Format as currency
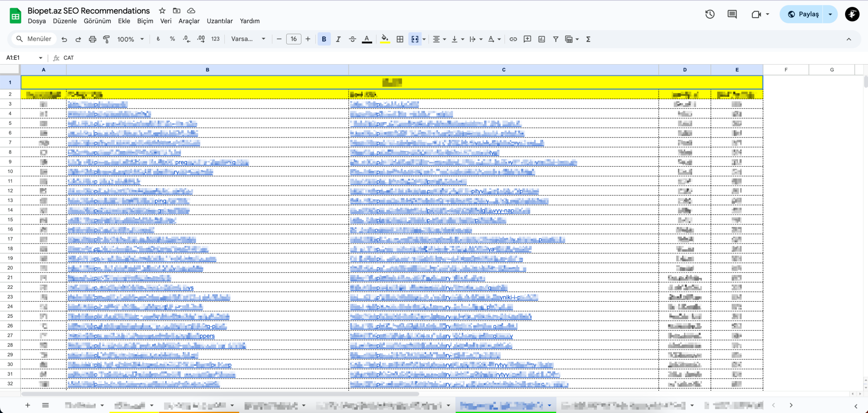Image resolution: width=868 pixels, height=413 pixels. point(158,39)
